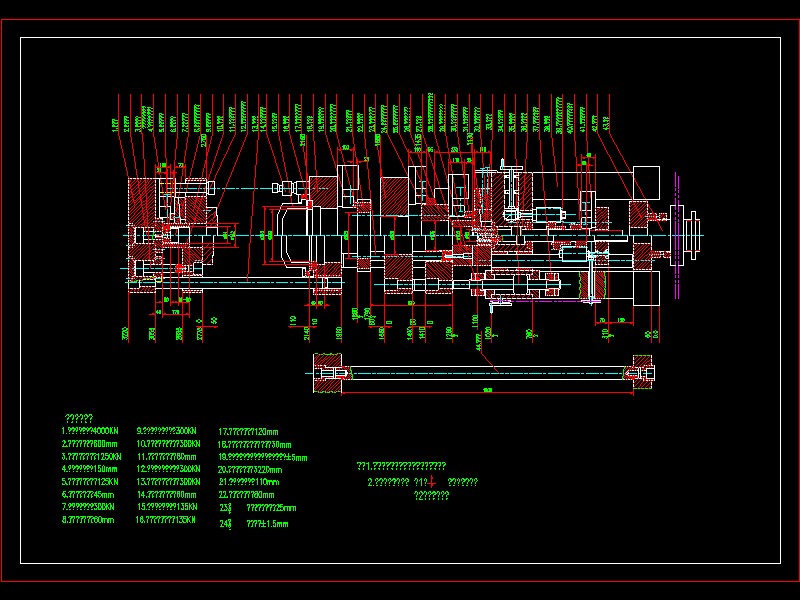Select parameter line 2 ending in 600mm
Viewport: 800px width, 600px height.
[x=89, y=444]
